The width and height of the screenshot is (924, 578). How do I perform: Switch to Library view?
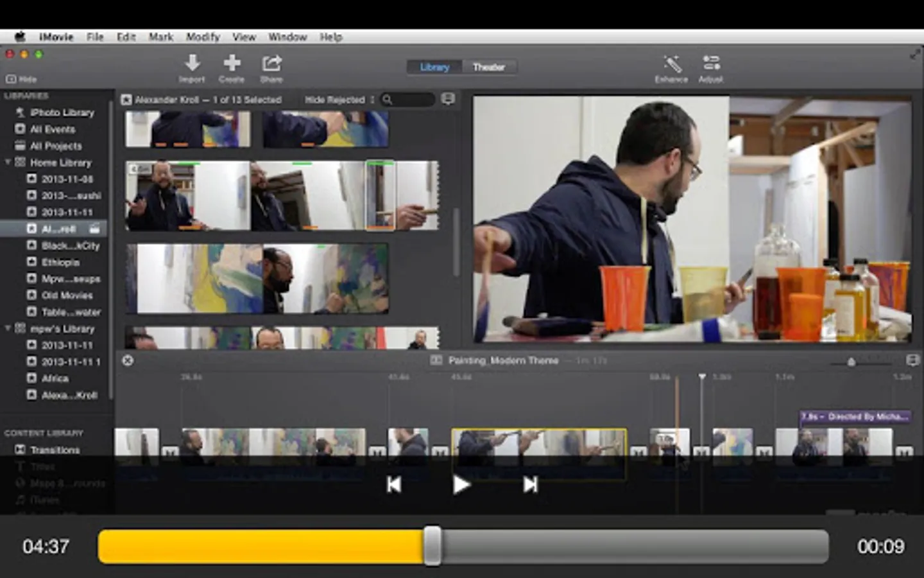click(x=434, y=67)
